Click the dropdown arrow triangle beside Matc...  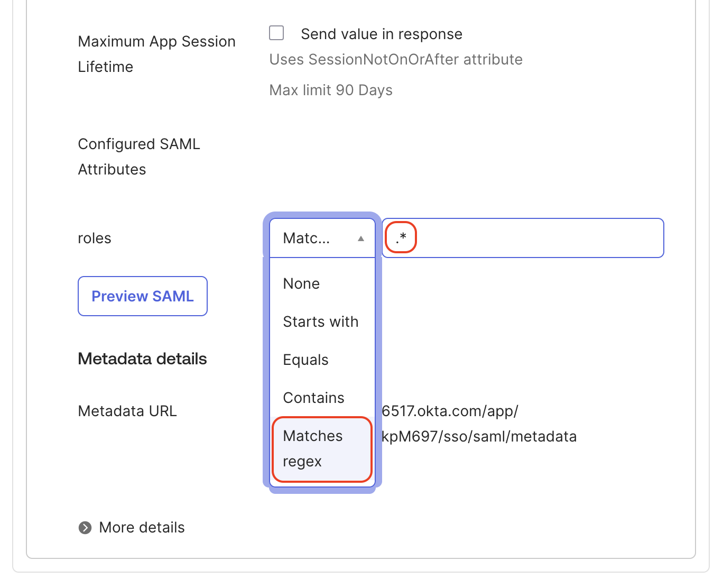361,238
